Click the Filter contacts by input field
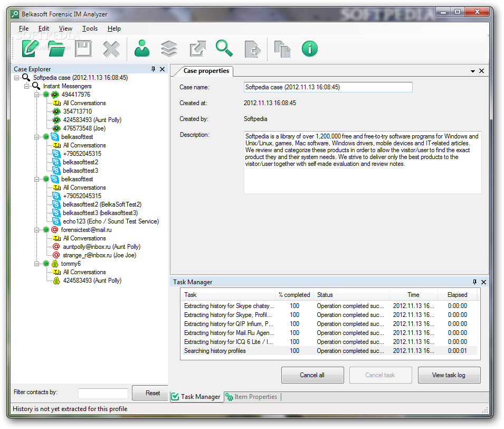Viewport: 504px width, 429px height. [103, 393]
